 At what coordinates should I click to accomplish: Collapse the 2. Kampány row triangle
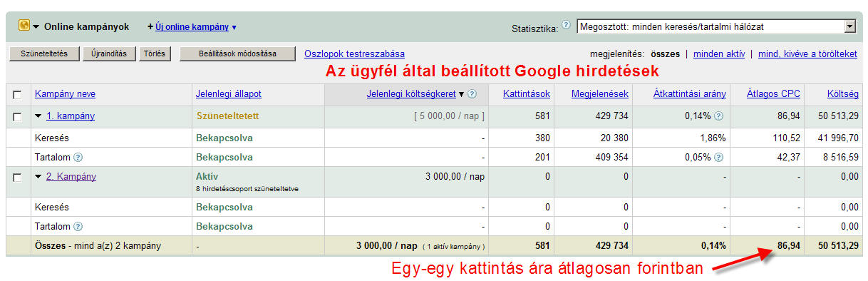[x=38, y=177]
